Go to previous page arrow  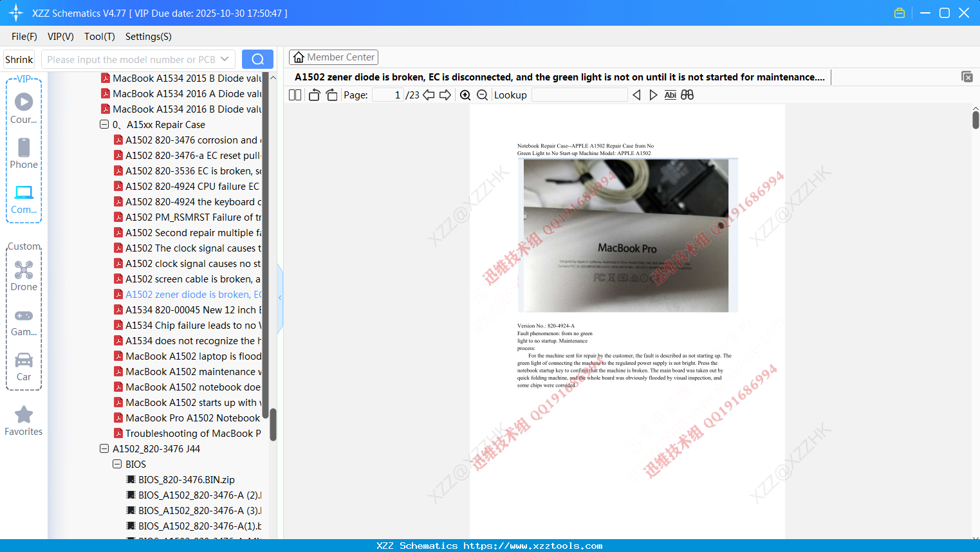(x=429, y=95)
